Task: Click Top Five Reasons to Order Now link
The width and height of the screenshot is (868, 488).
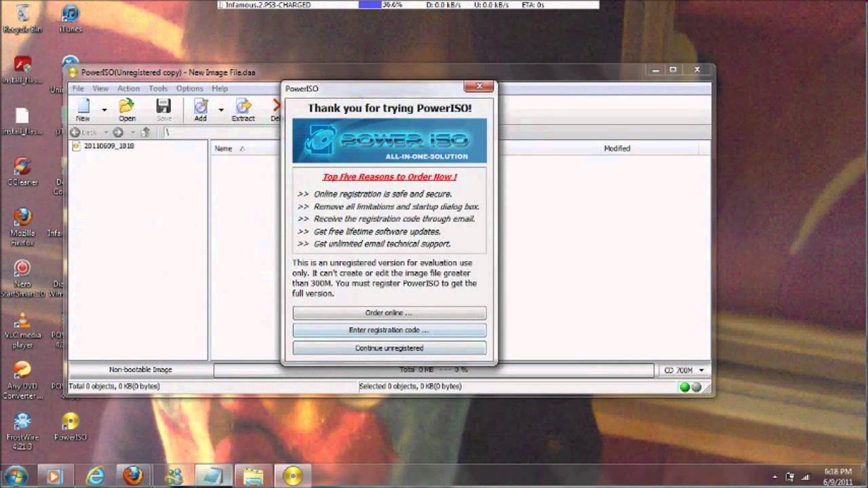Action: (x=390, y=177)
